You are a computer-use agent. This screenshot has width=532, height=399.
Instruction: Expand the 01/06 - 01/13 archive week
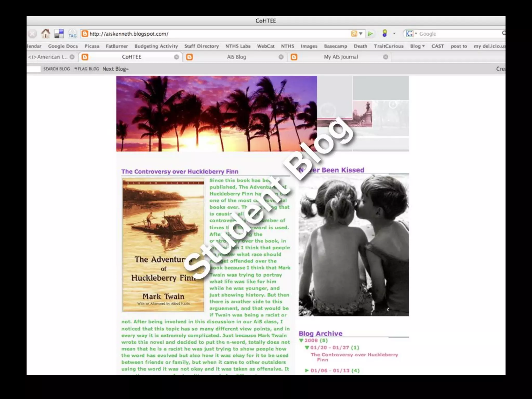coord(307,370)
